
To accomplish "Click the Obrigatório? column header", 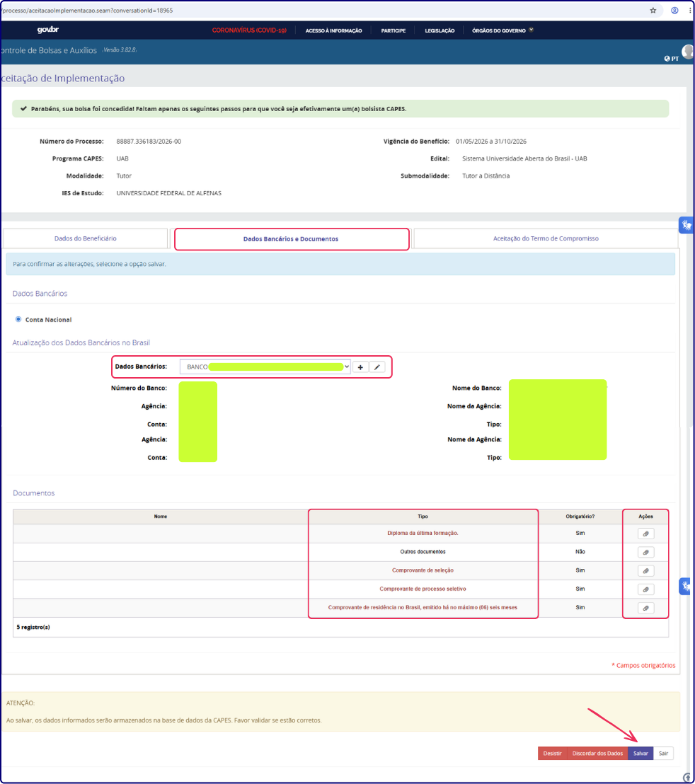I will pos(580,517).
